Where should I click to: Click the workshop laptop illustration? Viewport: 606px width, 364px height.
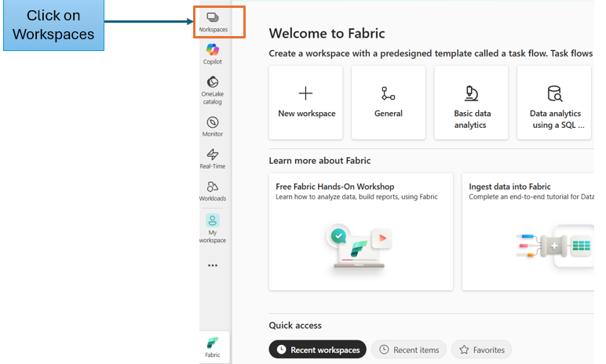tap(359, 246)
